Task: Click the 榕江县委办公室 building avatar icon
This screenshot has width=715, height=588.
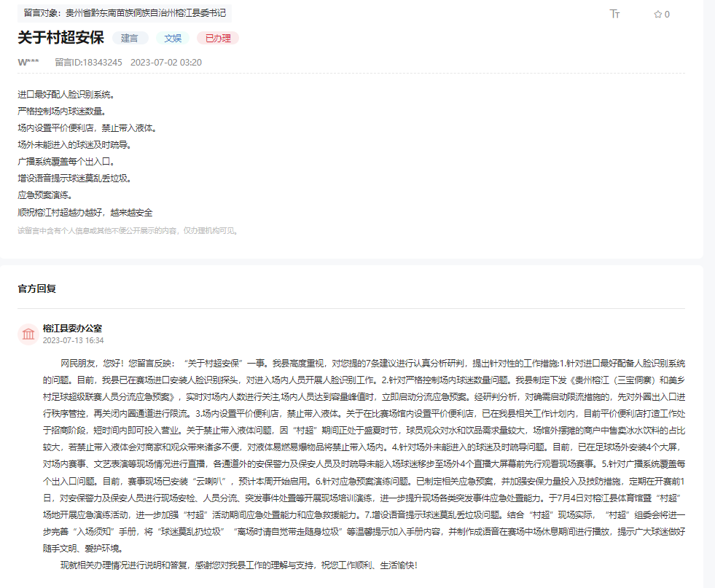Action: (28, 334)
